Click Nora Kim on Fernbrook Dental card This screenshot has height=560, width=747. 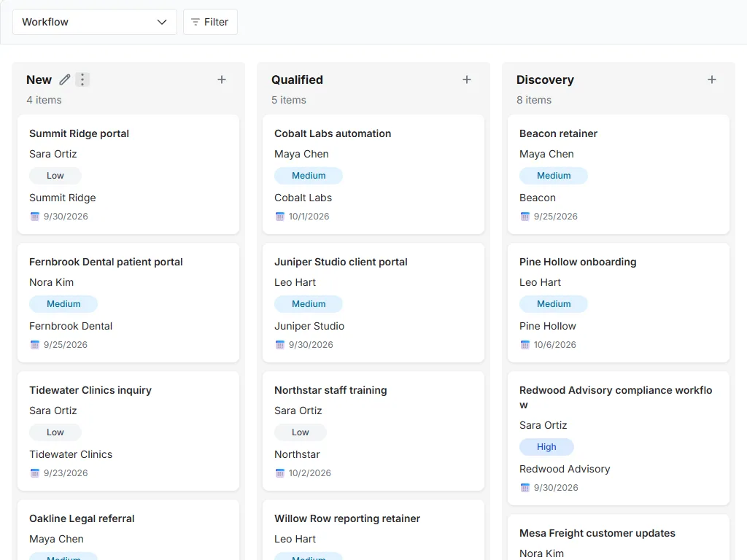(52, 282)
